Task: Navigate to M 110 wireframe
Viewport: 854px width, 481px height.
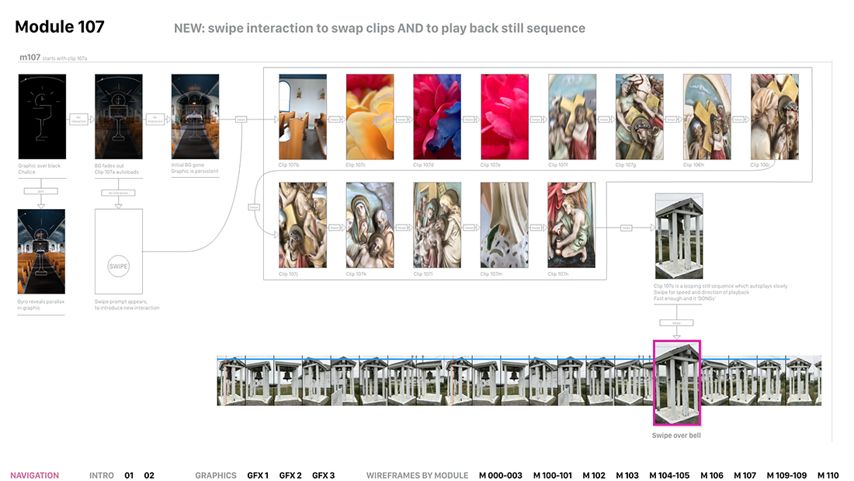Action: [828, 475]
